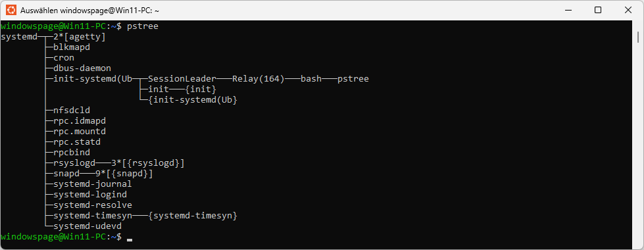Image resolution: width=644 pixels, height=250 pixels.
Task: Close the terminal window
Action: [x=628, y=10]
